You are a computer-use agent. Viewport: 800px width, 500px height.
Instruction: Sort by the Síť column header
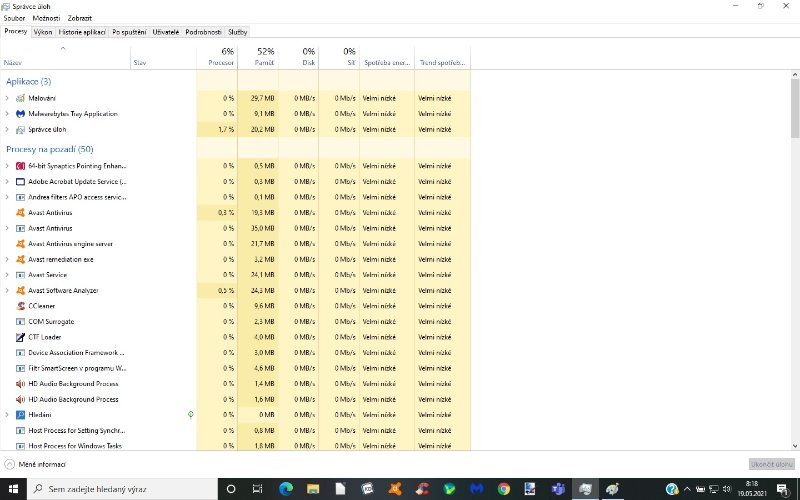pyautogui.click(x=339, y=57)
